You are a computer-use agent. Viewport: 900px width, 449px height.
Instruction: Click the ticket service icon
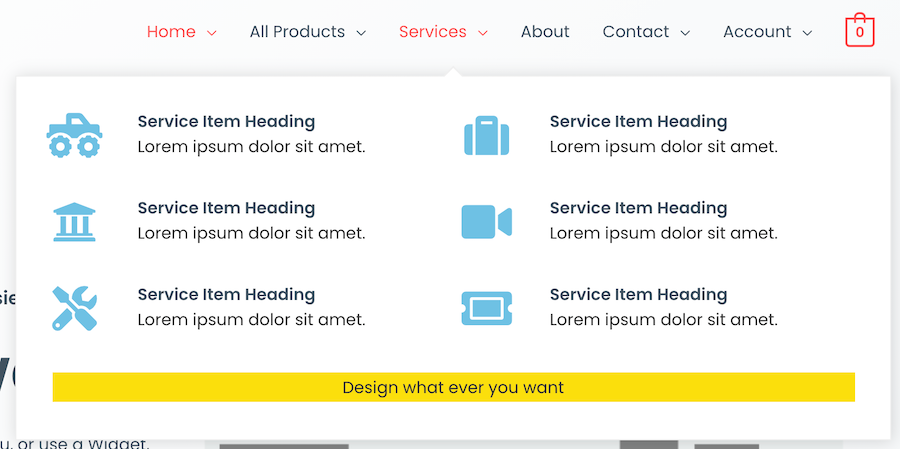coord(487,307)
